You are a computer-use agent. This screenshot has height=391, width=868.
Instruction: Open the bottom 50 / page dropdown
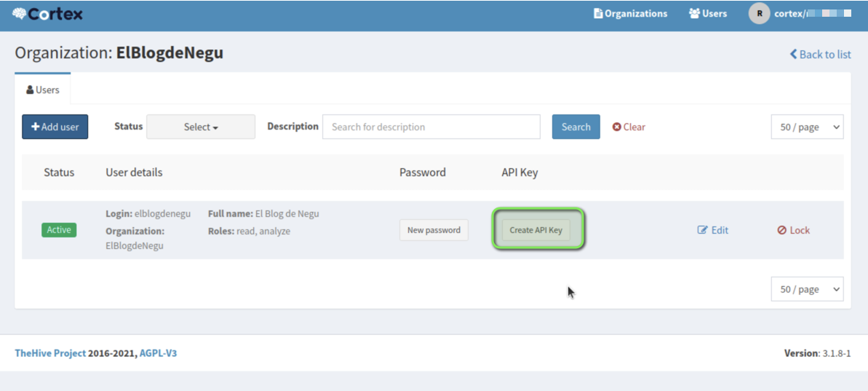(807, 289)
